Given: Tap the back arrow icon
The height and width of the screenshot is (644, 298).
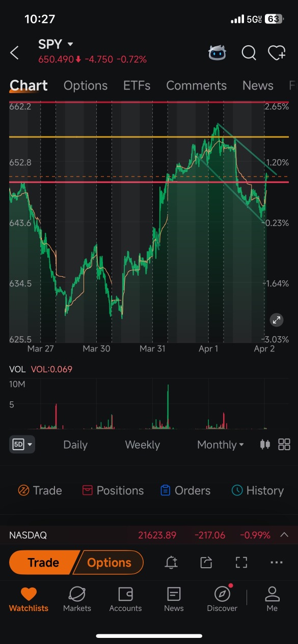Looking at the screenshot, I should [x=14, y=52].
